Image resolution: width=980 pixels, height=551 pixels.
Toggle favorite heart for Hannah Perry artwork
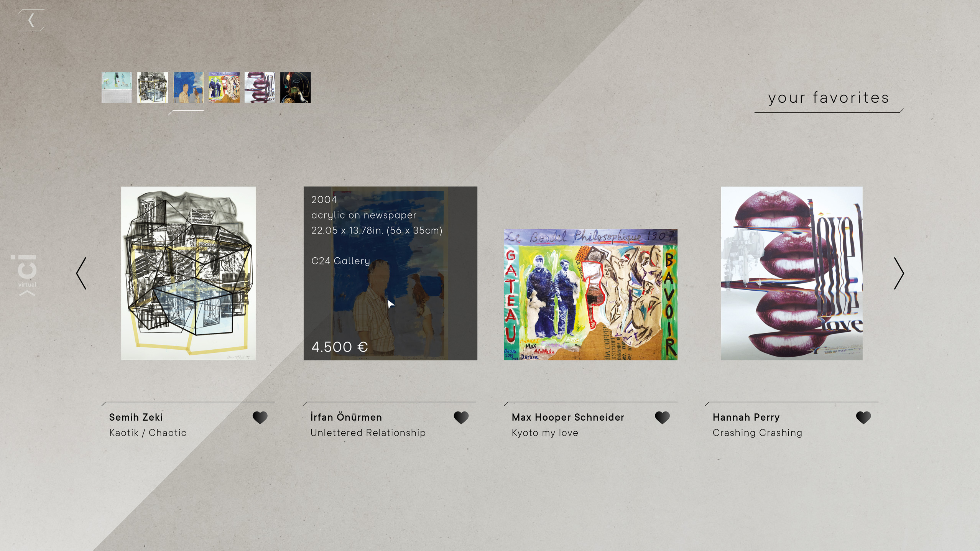(863, 417)
